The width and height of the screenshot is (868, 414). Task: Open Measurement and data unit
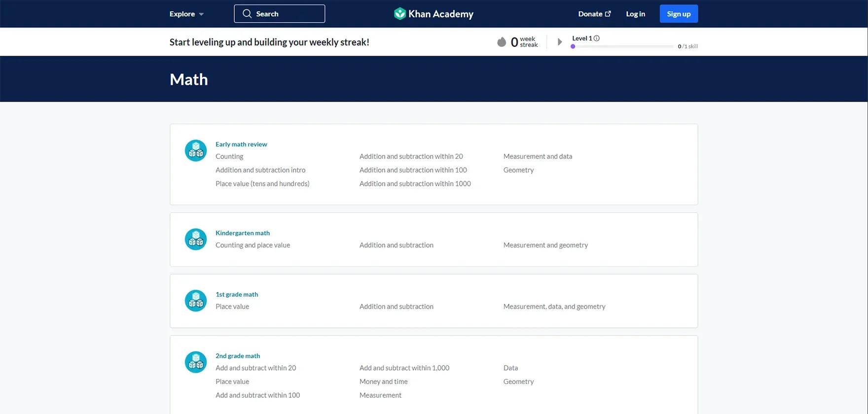538,157
